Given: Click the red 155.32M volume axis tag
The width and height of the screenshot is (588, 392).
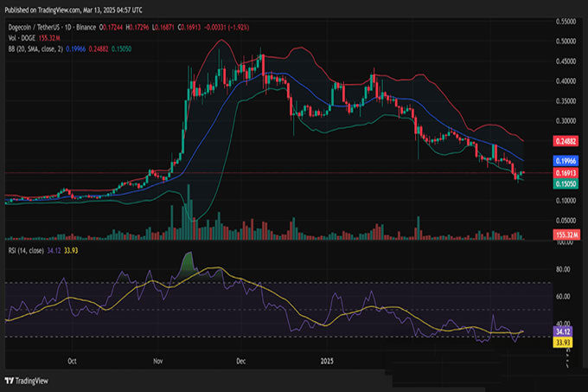Looking at the screenshot, I should (x=566, y=235).
